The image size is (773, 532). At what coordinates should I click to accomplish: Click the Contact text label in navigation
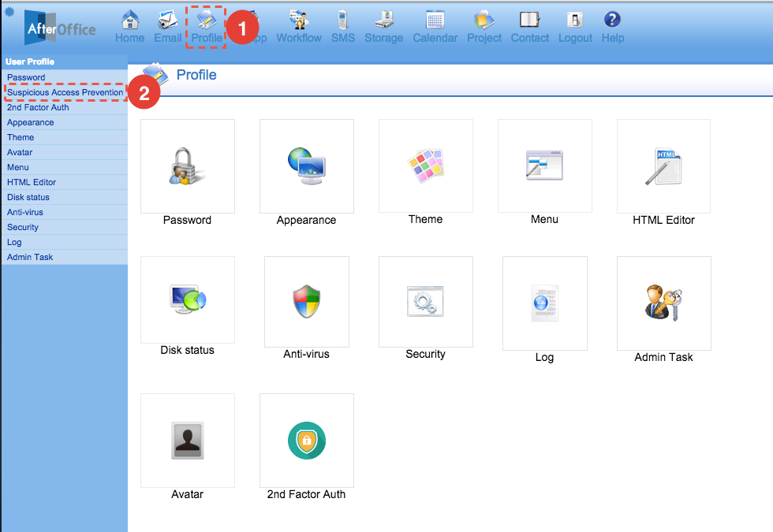(x=529, y=38)
